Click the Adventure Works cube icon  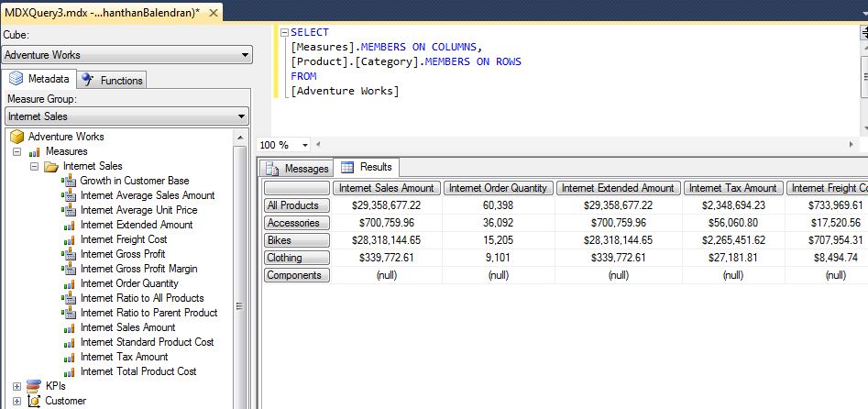pos(17,137)
